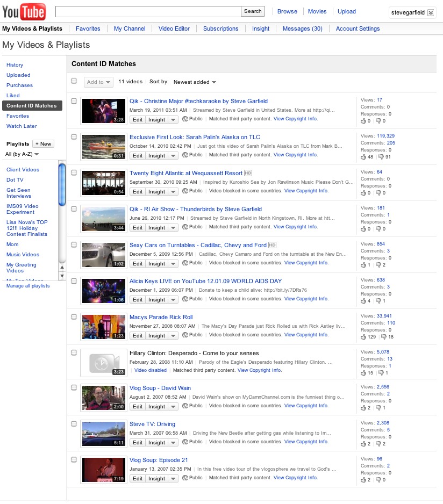The image size is (443, 504).
Task: Open Account Settings tab
Action: click(358, 28)
